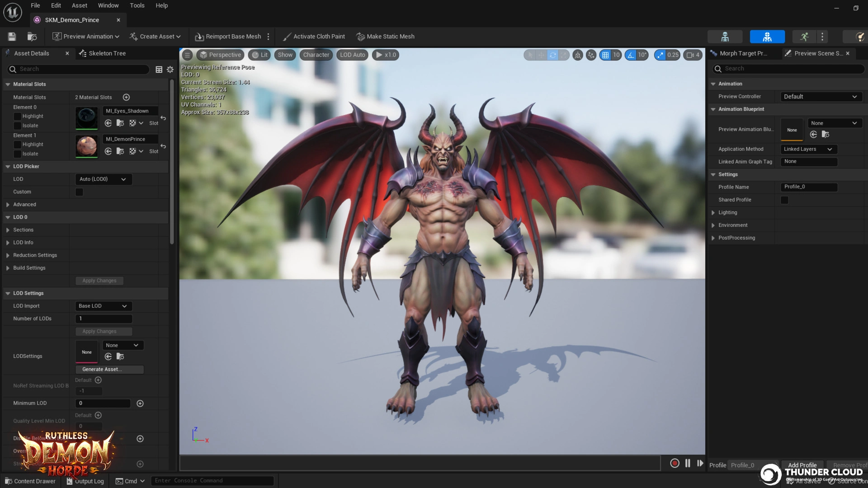Select the viewport Scale tool
Screen dimensions: 868x488
click(564, 55)
